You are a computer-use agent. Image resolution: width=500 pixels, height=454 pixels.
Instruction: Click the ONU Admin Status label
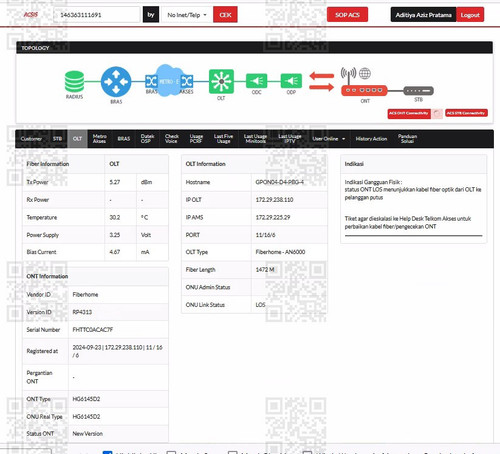[208, 287]
